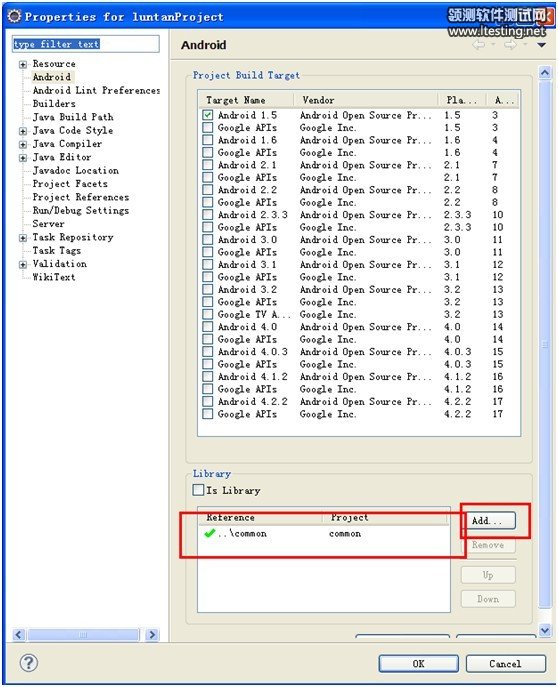Check the Android 2.1 target checkbox
This screenshot has height=687, width=558.
pos(208,165)
